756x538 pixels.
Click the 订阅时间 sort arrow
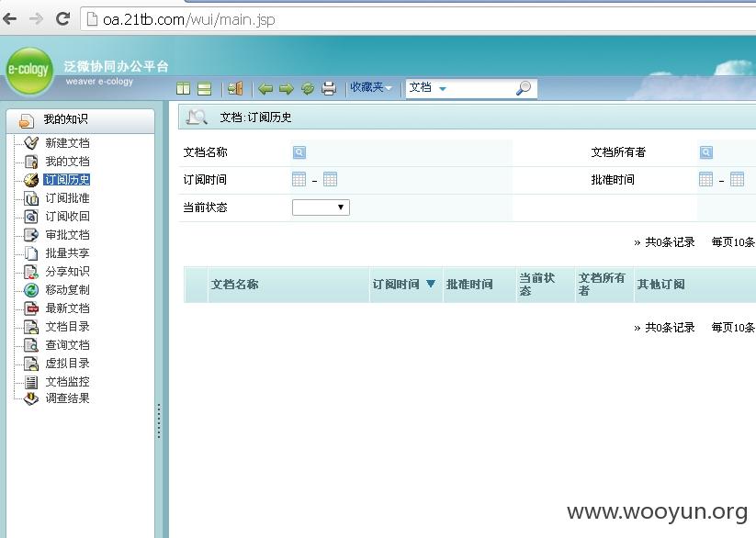431,284
